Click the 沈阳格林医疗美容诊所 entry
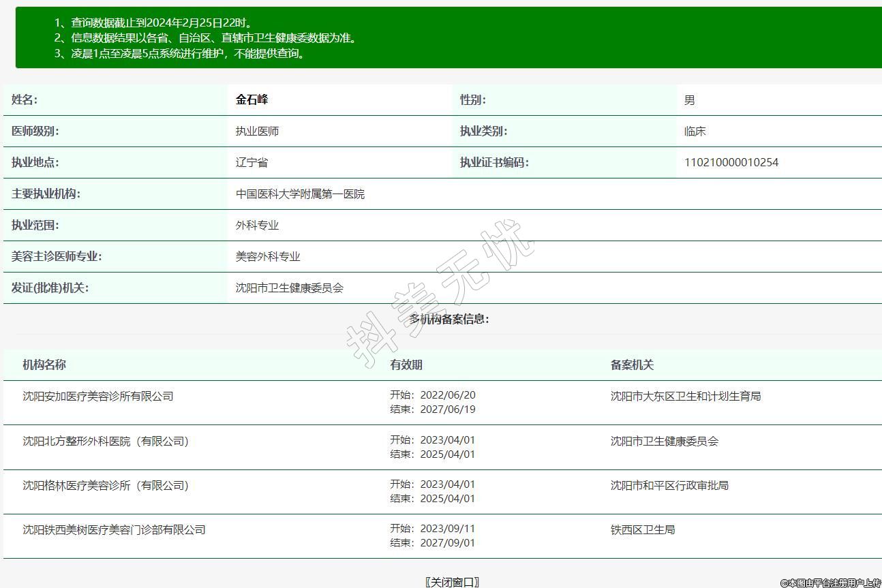Image resolution: width=882 pixels, height=588 pixels. point(106,485)
